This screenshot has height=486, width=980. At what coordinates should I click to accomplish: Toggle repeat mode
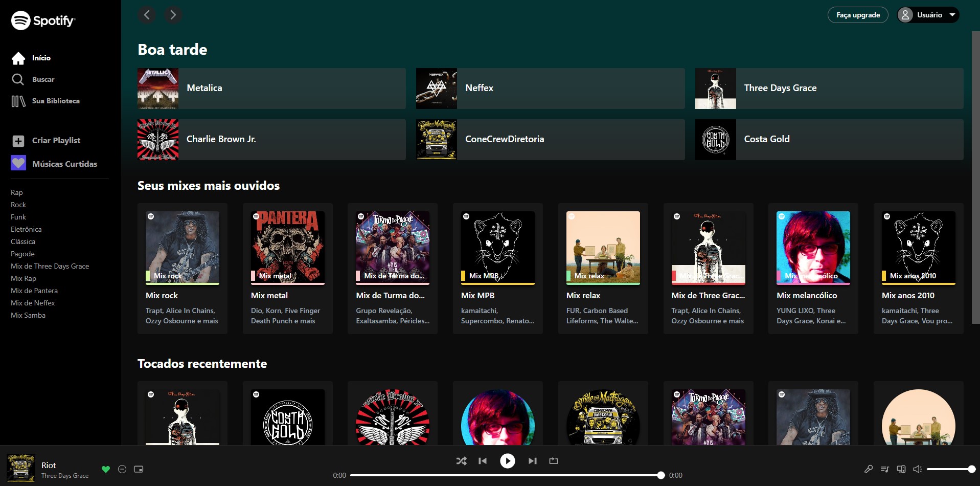point(554,461)
